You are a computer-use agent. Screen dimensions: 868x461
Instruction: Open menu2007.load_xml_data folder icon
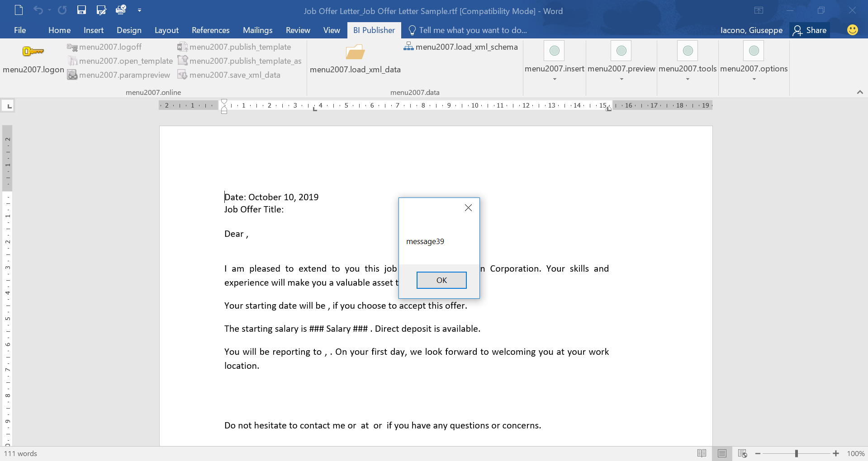356,53
